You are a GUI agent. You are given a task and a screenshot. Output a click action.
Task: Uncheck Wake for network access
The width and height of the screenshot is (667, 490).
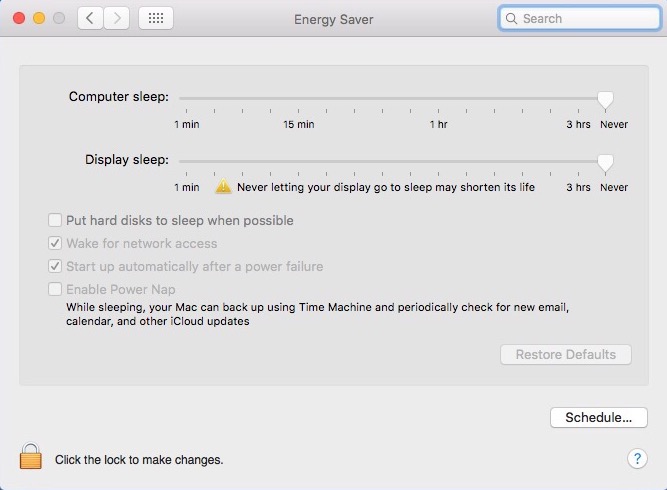(55, 243)
